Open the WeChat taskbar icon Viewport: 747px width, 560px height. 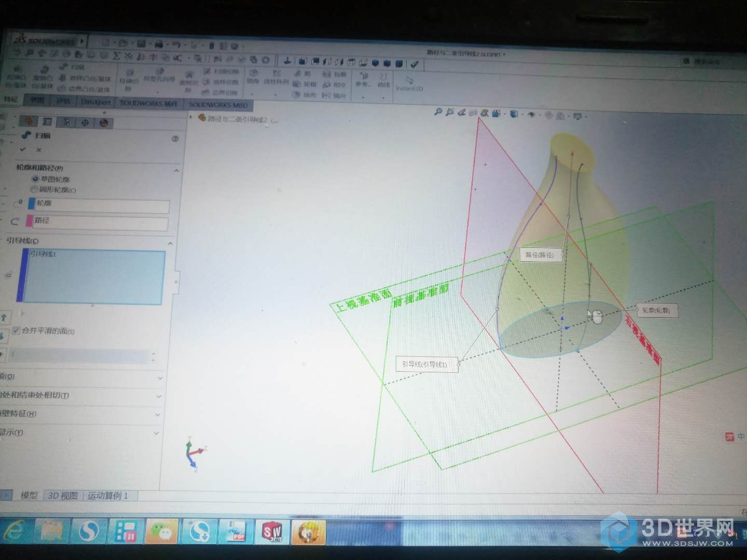coord(162,530)
